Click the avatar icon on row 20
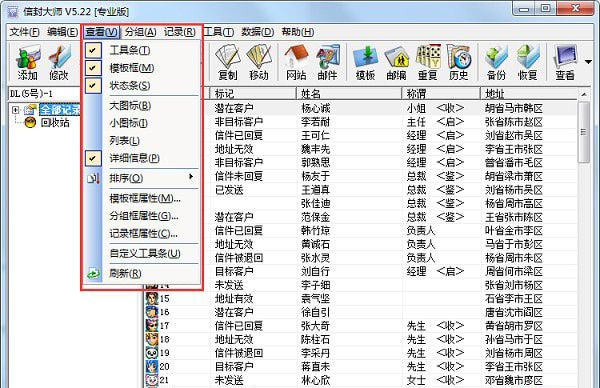This screenshot has height=388, width=600. coord(152,367)
